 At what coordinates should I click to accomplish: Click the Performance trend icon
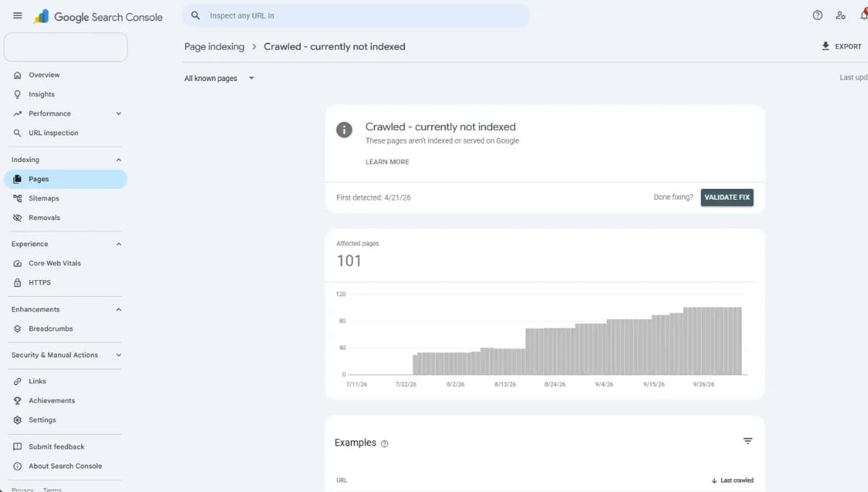[17, 114]
